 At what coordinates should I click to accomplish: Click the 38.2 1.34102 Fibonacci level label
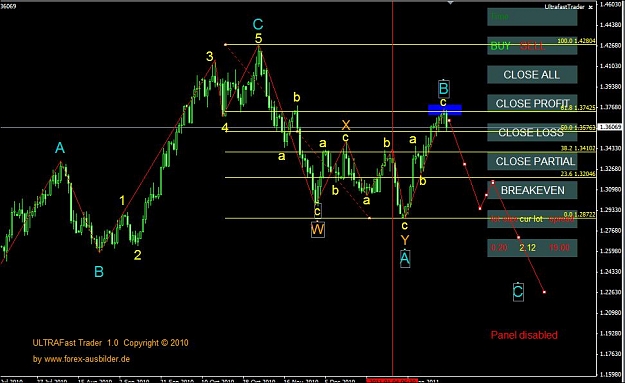tap(578, 148)
